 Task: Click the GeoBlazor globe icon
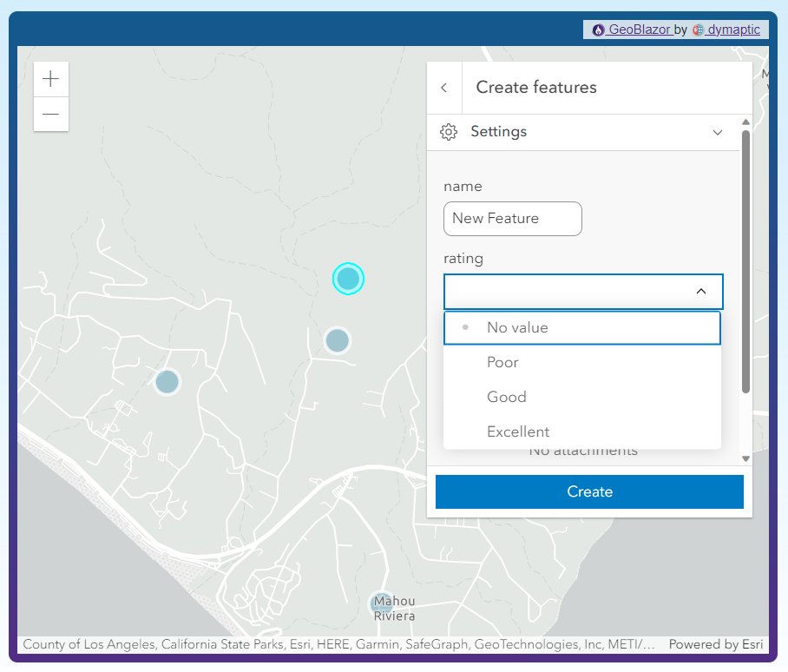[600, 29]
